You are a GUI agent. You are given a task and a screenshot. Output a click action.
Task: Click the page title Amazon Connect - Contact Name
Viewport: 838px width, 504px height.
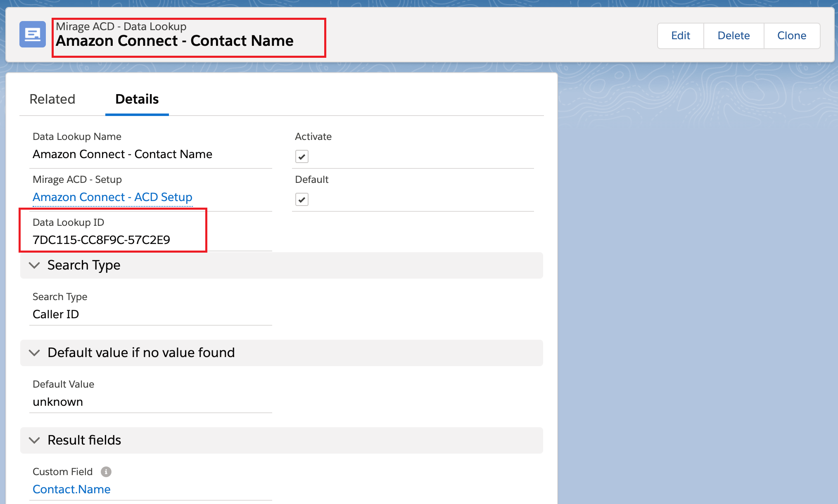pyautogui.click(x=175, y=41)
